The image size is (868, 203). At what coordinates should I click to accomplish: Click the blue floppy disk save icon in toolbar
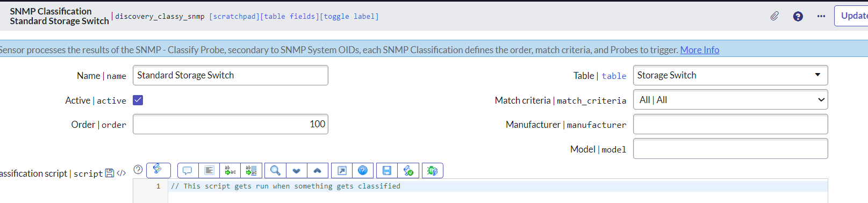click(x=387, y=171)
